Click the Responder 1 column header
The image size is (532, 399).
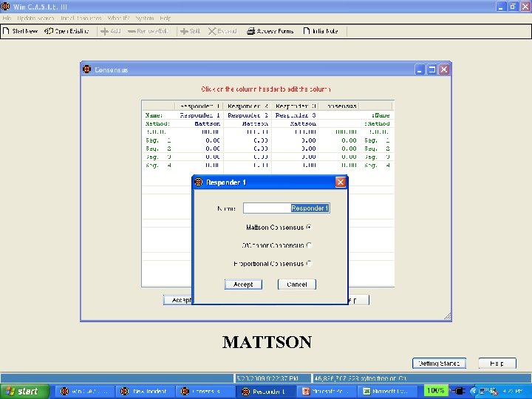point(199,106)
